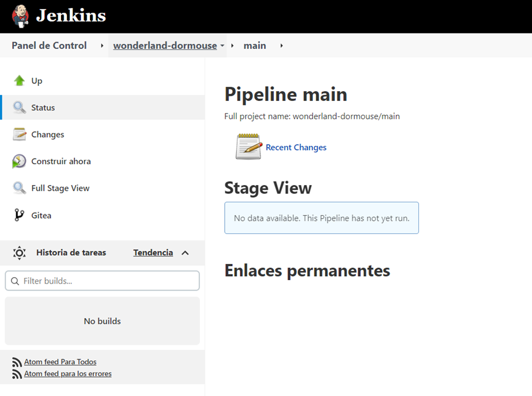Screen dimensions: 532x396
Task: Click the green Up arrow icon
Action: [x=20, y=81]
